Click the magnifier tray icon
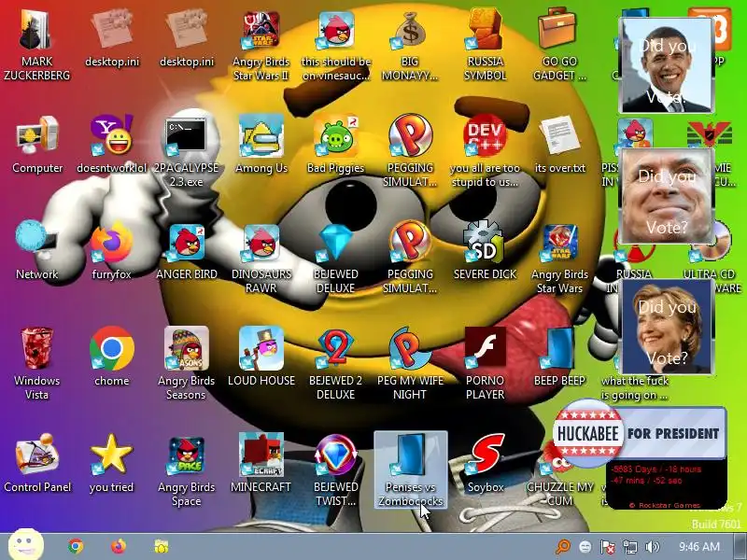Image resolution: width=747 pixels, height=560 pixels. click(x=563, y=547)
